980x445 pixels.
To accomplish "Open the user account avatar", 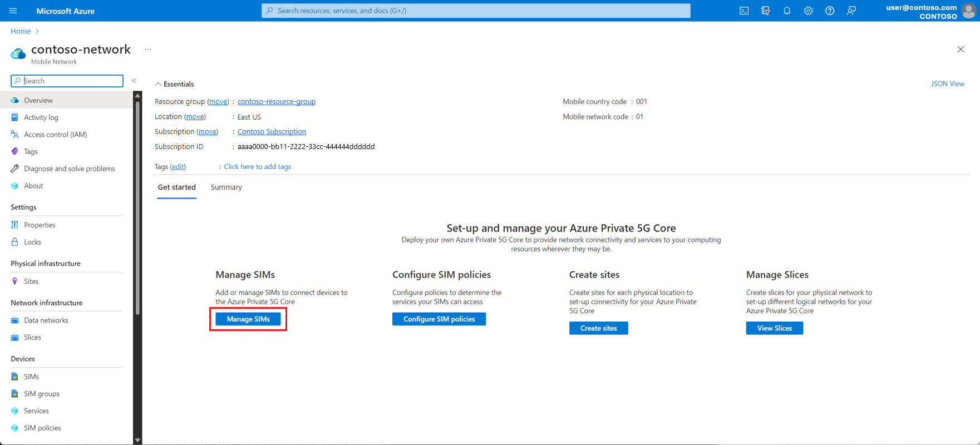I will pos(969,11).
